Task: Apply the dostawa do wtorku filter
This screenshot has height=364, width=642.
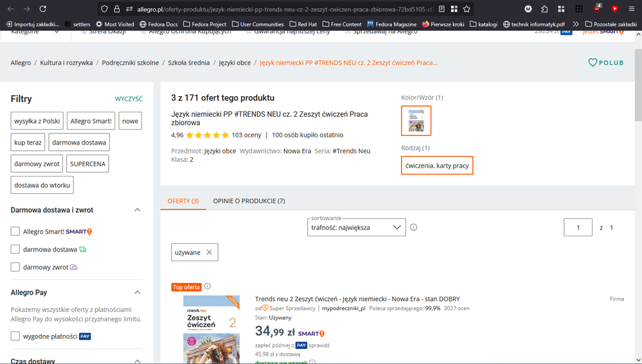Action: point(42,185)
